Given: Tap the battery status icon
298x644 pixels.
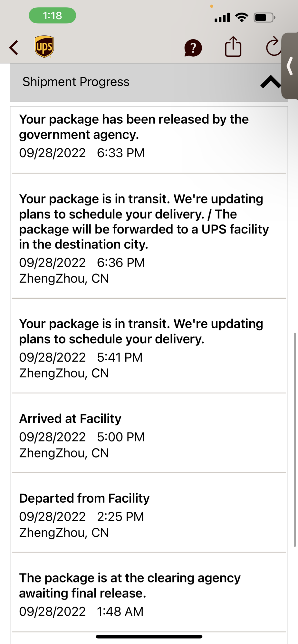Looking at the screenshot, I should pos(264,17).
